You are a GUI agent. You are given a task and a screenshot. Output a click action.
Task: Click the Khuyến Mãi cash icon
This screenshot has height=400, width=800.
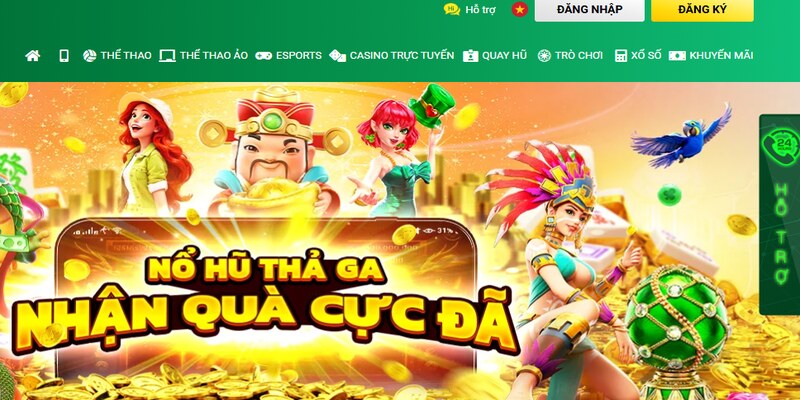coord(677,56)
